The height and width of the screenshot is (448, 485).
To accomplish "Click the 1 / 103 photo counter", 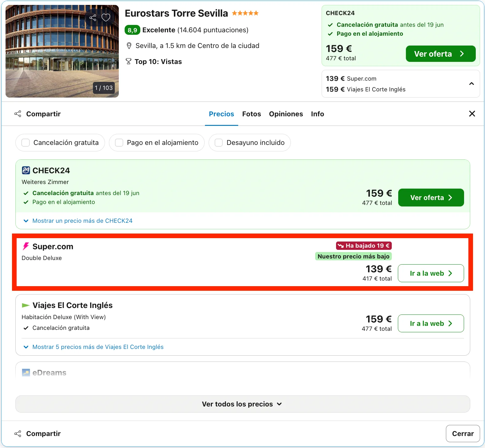I will click(x=104, y=88).
